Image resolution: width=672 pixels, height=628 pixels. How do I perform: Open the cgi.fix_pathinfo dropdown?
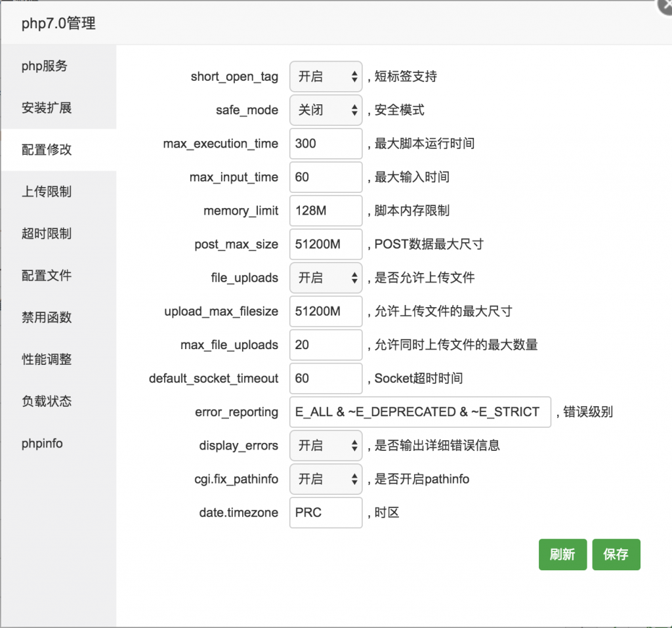[x=325, y=479]
